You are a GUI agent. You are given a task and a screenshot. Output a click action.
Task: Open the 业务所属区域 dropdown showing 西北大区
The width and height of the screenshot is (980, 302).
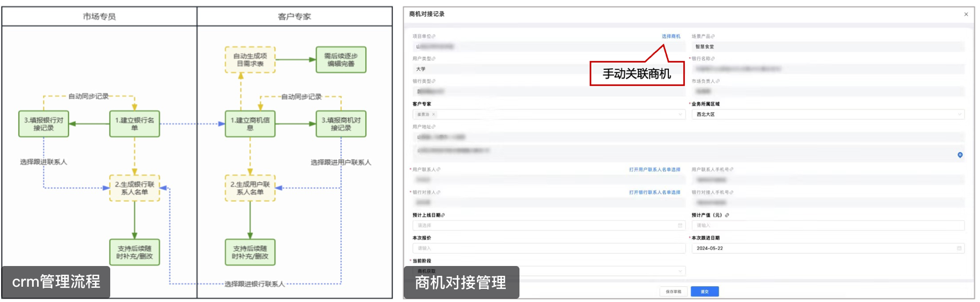tap(828, 114)
